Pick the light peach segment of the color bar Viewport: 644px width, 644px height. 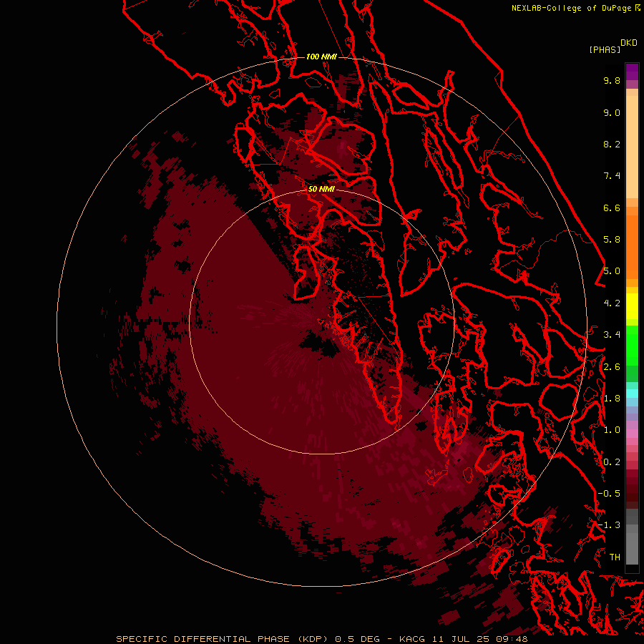point(632,147)
